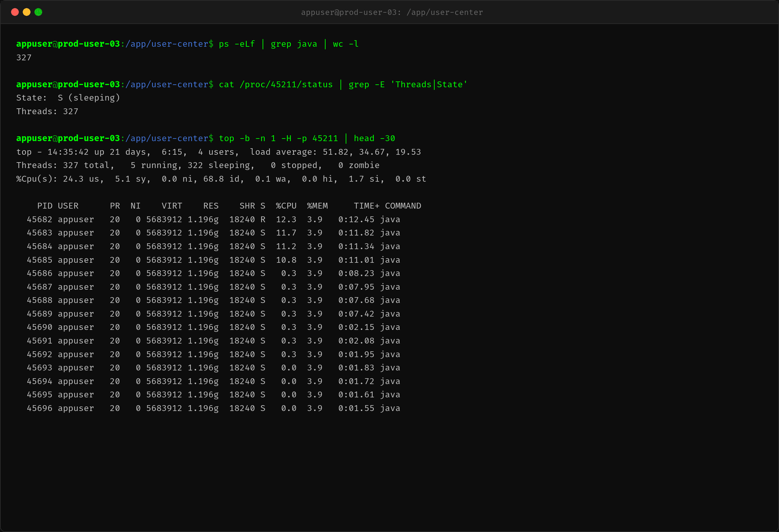Click the 12.3 %CPU value
The height and width of the screenshot is (532, 779).
click(x=286, y=219)
